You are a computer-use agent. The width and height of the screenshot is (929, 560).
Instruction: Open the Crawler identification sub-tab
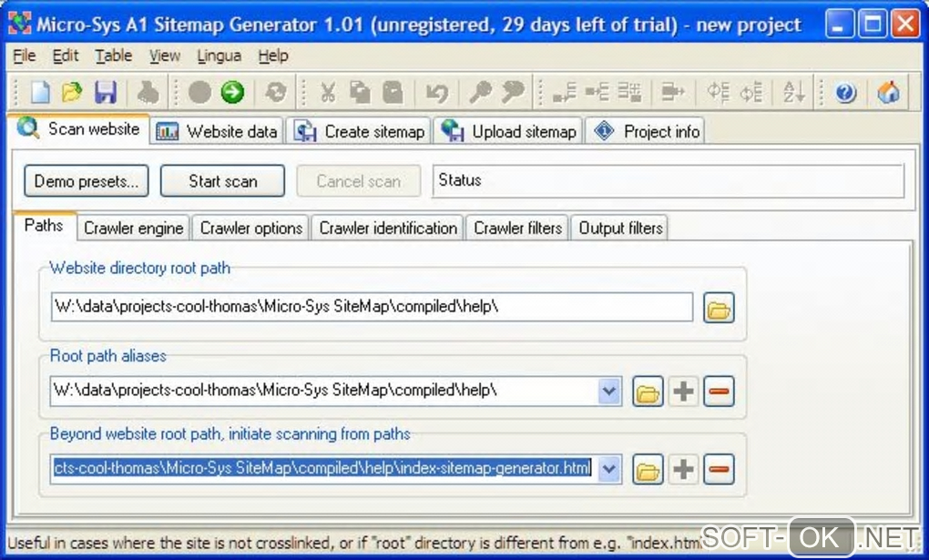pyautogui.click(x=388, y=229)
